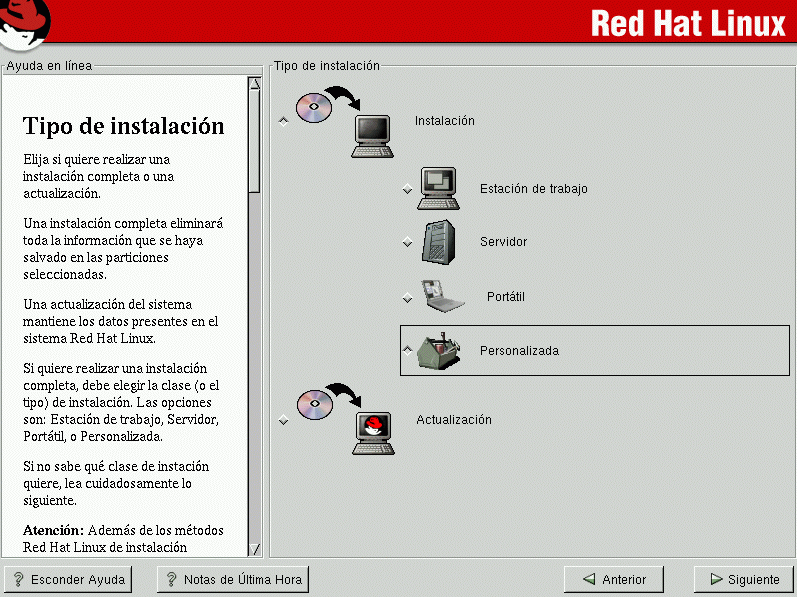797x597 pixels.
Task: Click the Portátil laptop icon
Action: tap(443, 296)
